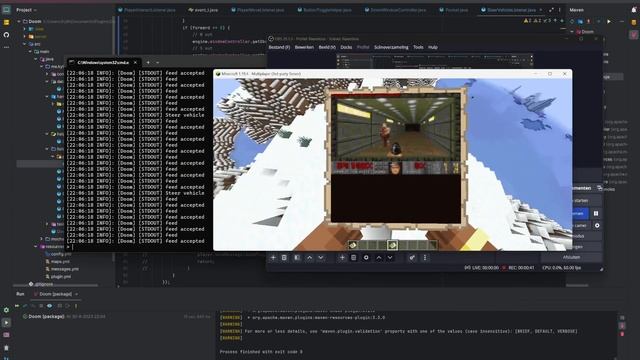
Task: Close the cmd.exe terminal tab
Action: [x=135, y=62]
